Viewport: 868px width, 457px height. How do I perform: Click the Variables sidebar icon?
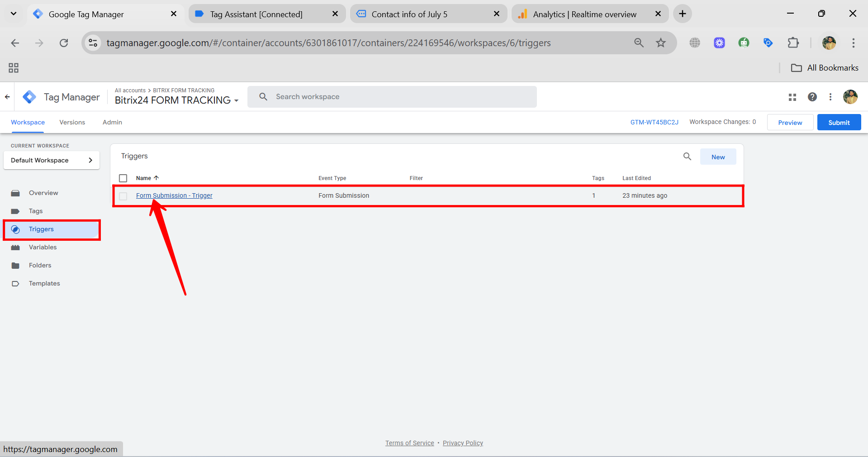pos(15,248)
